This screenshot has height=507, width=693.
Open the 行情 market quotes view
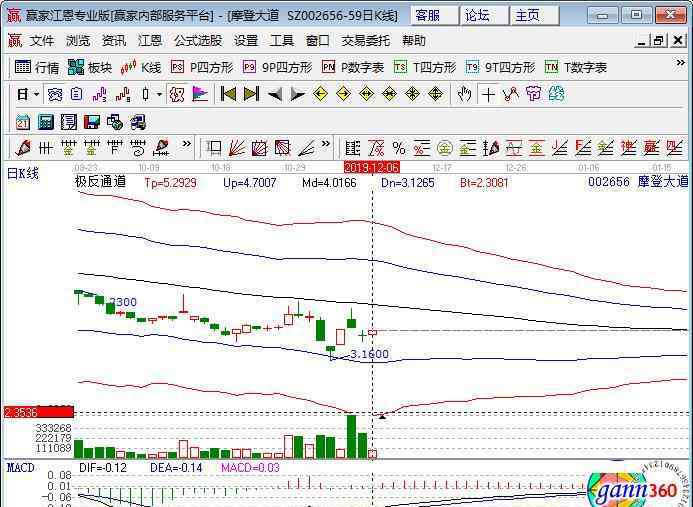37,67
